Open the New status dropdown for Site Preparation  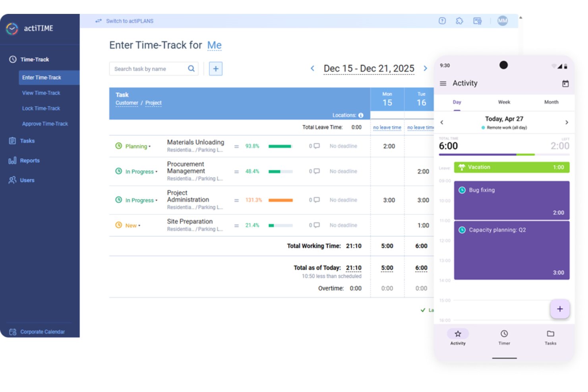coord(133,225)
